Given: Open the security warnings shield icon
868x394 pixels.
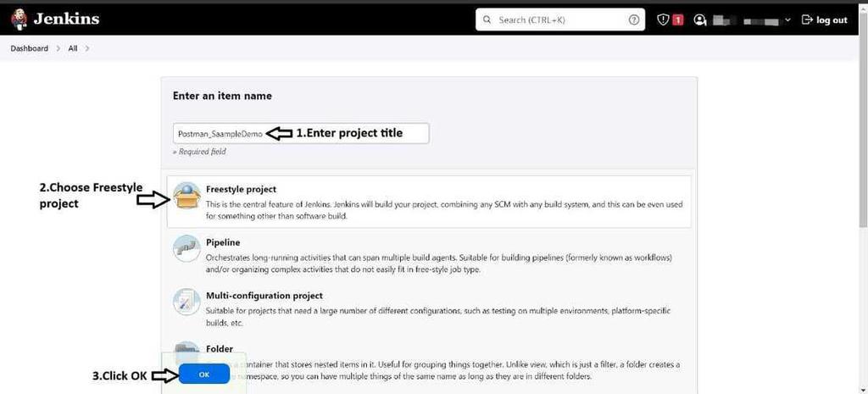Looking at the screenshot, I should (x=663, y=19).
